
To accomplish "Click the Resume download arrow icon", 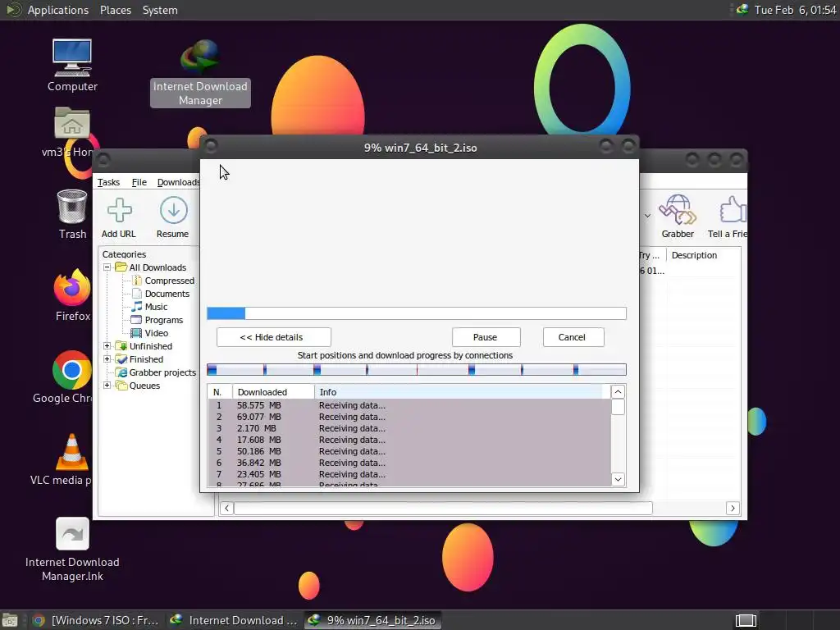I will tap(174, 210).
